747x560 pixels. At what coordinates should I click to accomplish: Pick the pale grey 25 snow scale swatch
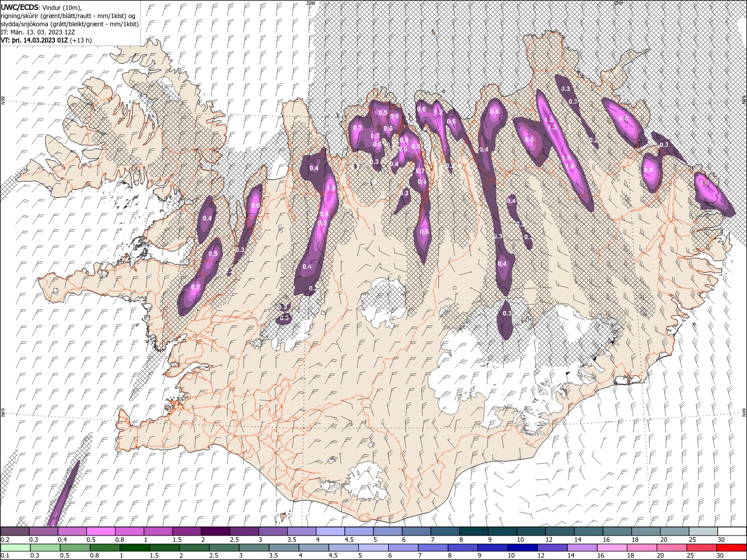click(703, 531)
